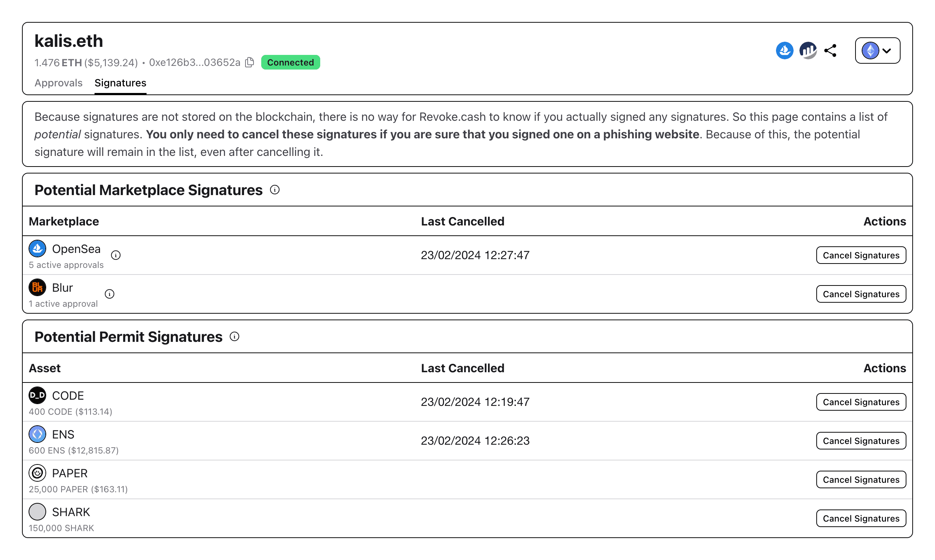Click the share icon next to Etherscan
The image size is (935, 560).
point(831,50)
